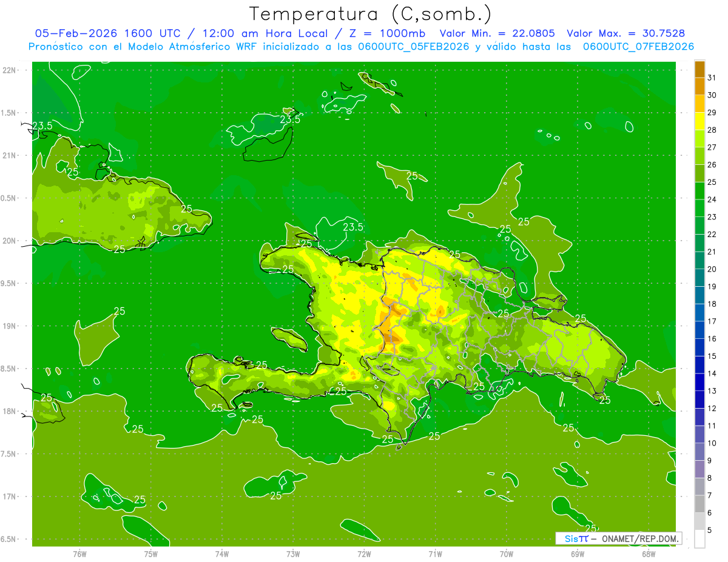This screenshot has width=728, height=562.
Task: Click the '71W' longitude axis label
Action: 435,554
